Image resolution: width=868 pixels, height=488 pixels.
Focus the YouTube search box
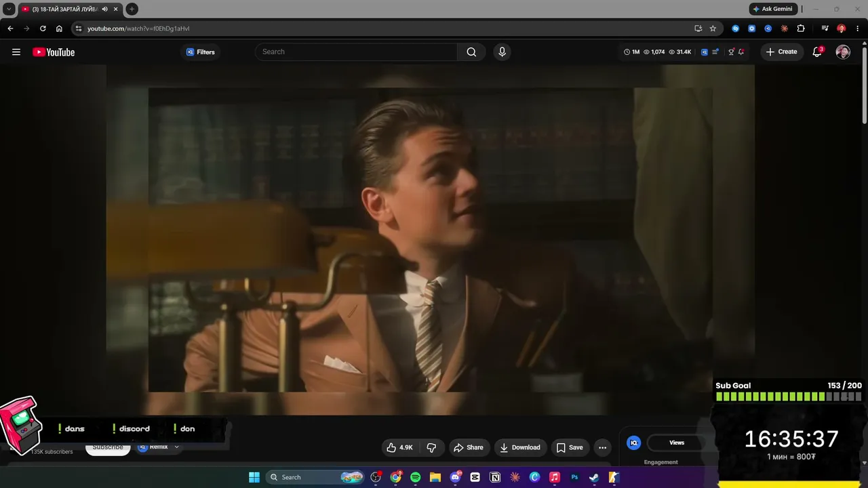(x=356, y=52)
